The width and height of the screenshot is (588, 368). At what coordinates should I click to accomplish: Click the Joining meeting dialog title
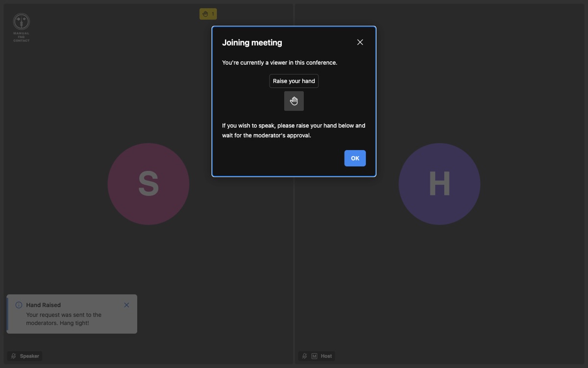click(252, 43)
